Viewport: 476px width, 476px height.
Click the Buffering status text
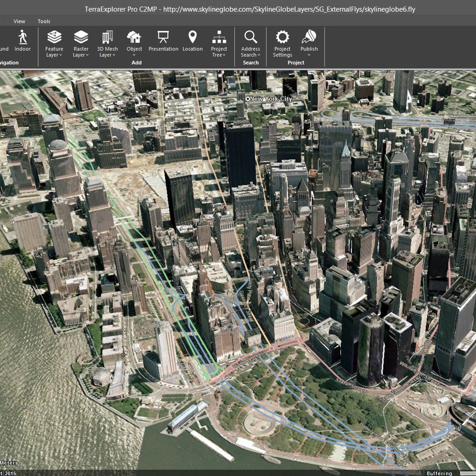(x=439, y=473)
